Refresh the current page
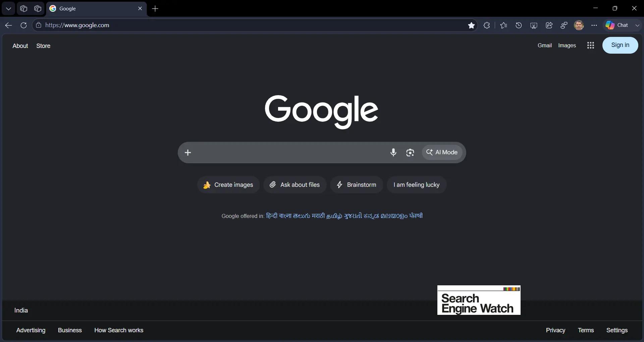The width and height of the screenshot is (644, 342). click(23, 25)
